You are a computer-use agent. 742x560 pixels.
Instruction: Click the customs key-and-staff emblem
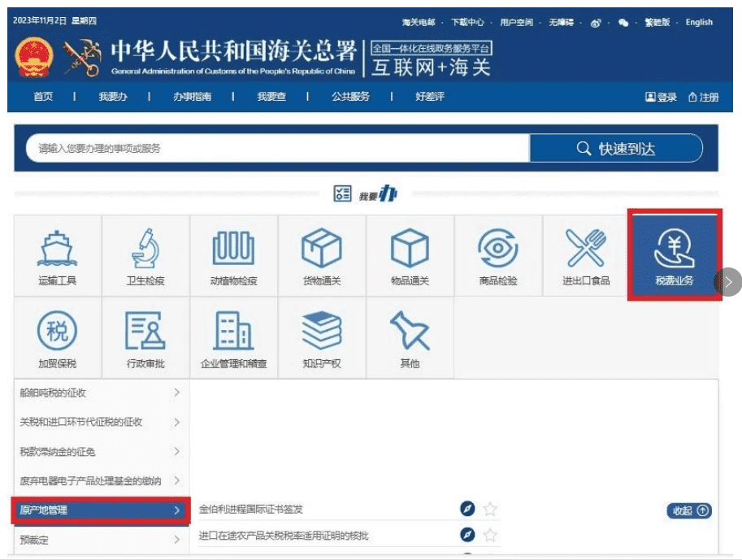coord(83,57)
